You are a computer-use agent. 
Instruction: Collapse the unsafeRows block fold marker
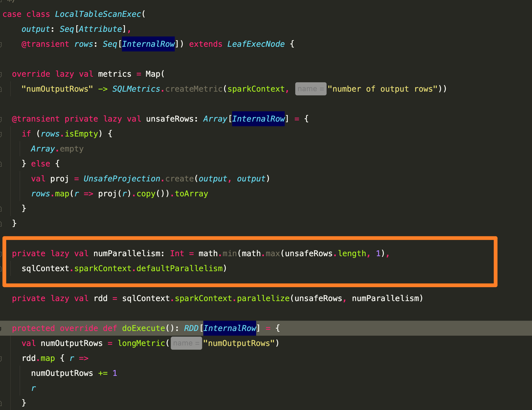click(1, 119)
